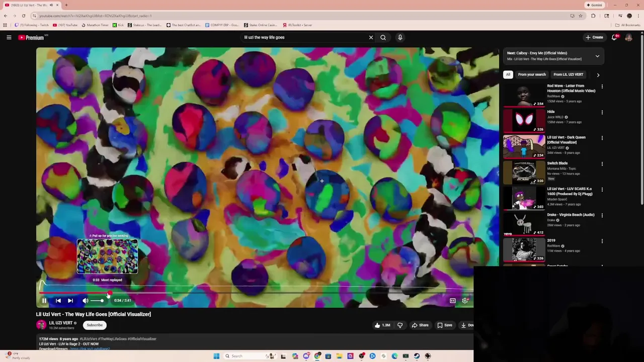
Task: Open the Windows Start menu
Action: pos(216,356)
